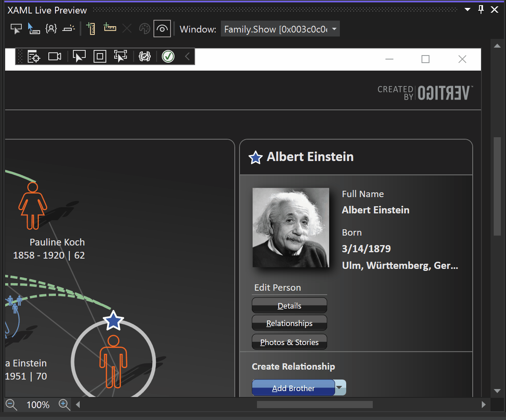Open the binding diagnostics braces icon
The width and height of the screenshot is (506, 420).
pyautogui.click(x=51, y=29)
